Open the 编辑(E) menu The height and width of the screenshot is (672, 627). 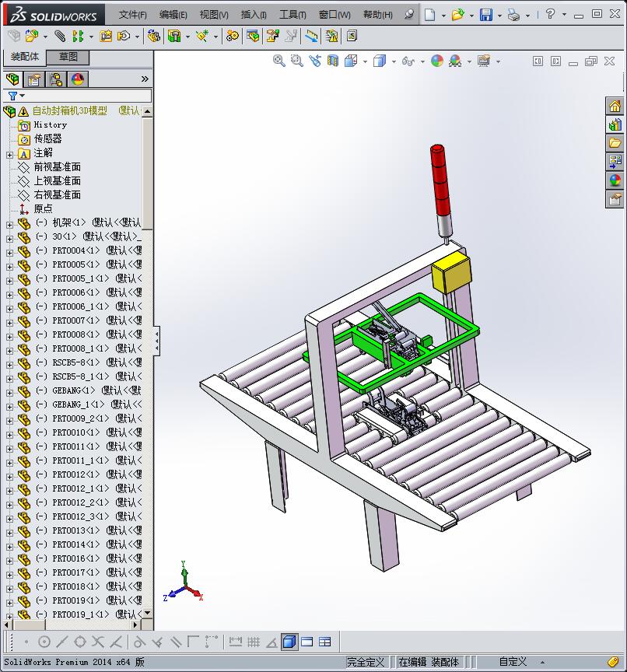pos(173,15)
